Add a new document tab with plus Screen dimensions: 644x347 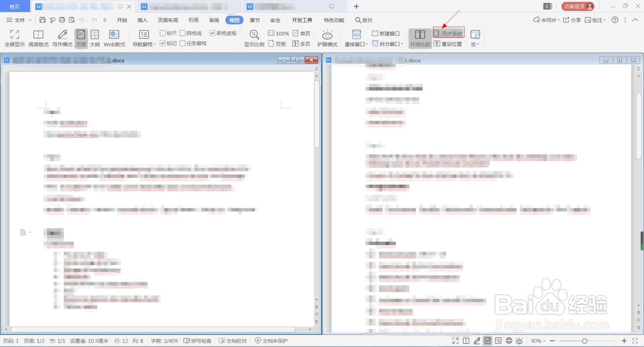(356, 6)
